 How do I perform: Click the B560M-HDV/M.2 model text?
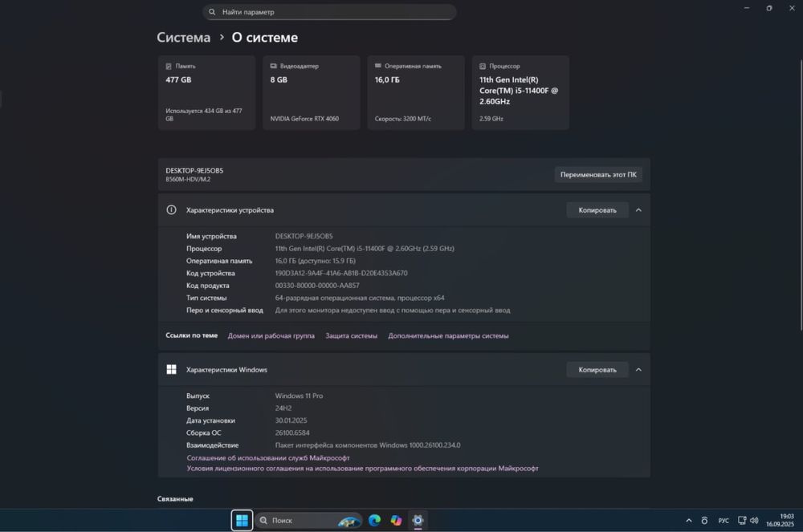point(188,180)
